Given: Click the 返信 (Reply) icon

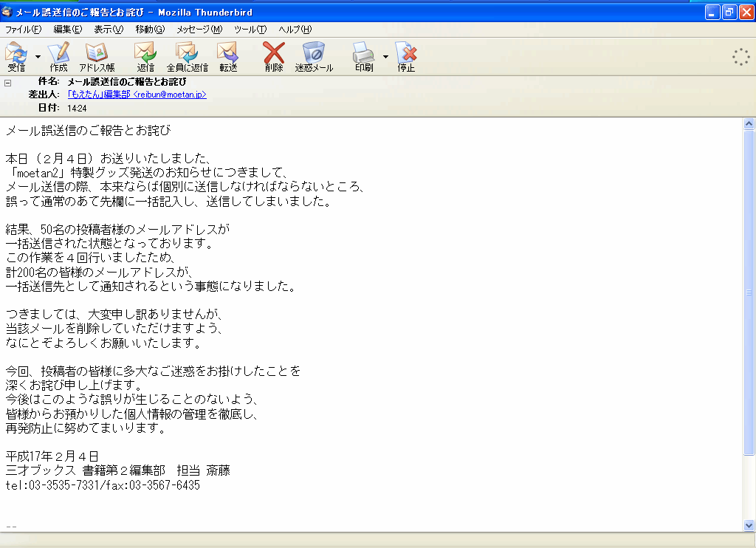Looking at the screenshot, I should tap(145, 55).
